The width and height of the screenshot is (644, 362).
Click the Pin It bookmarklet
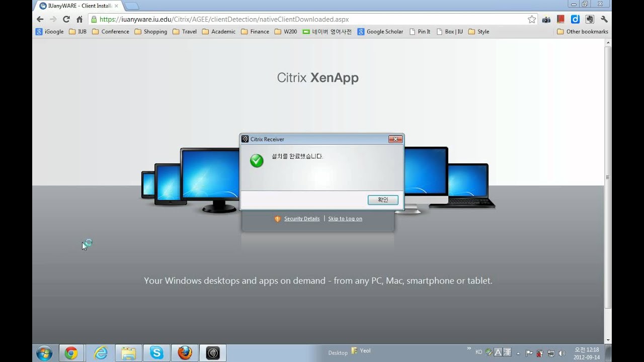[x=420, y=32]
